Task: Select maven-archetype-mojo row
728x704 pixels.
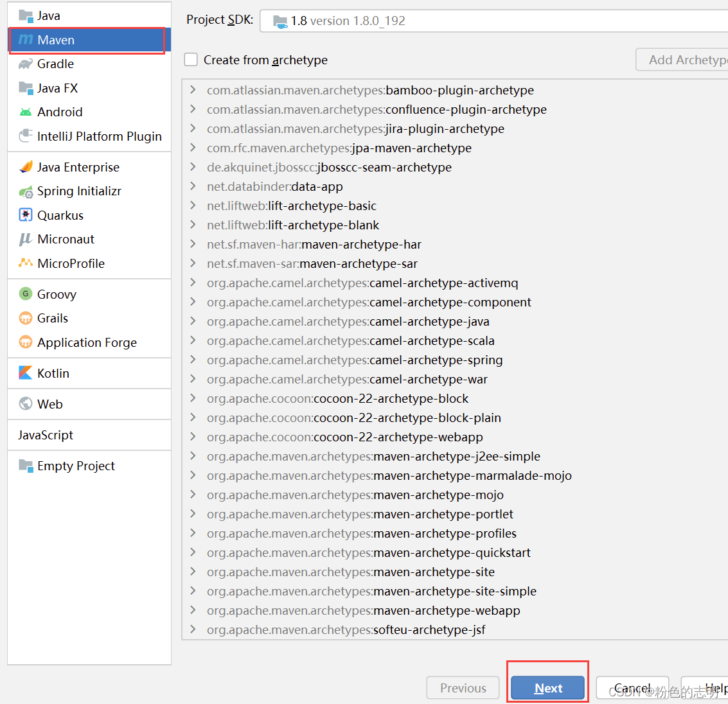Action: (x=455, y=495)
